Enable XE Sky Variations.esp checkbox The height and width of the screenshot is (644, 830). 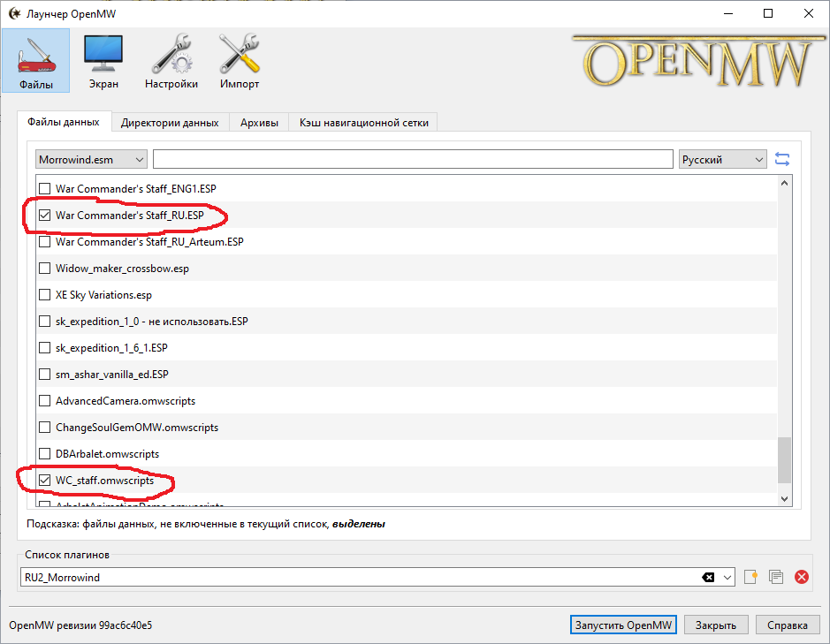[x=45, y=295]
